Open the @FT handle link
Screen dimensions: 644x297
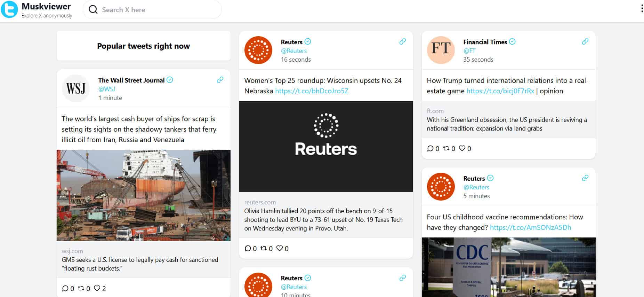(469, 50)
